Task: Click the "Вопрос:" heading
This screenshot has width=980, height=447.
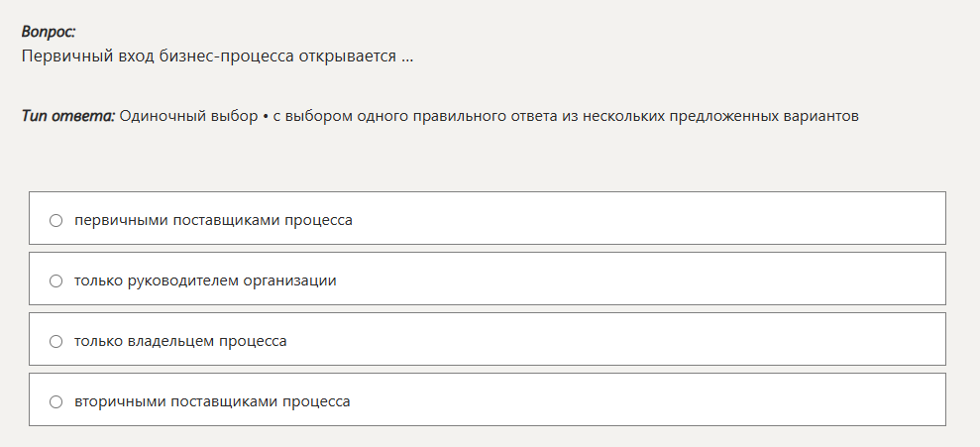Action: click(49, 32)
